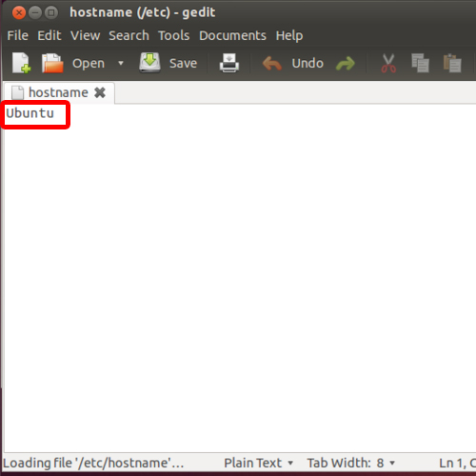Click the Ubuntu text in the editor
This screenshot has height=476, width=476.
[x=30, y=113]
